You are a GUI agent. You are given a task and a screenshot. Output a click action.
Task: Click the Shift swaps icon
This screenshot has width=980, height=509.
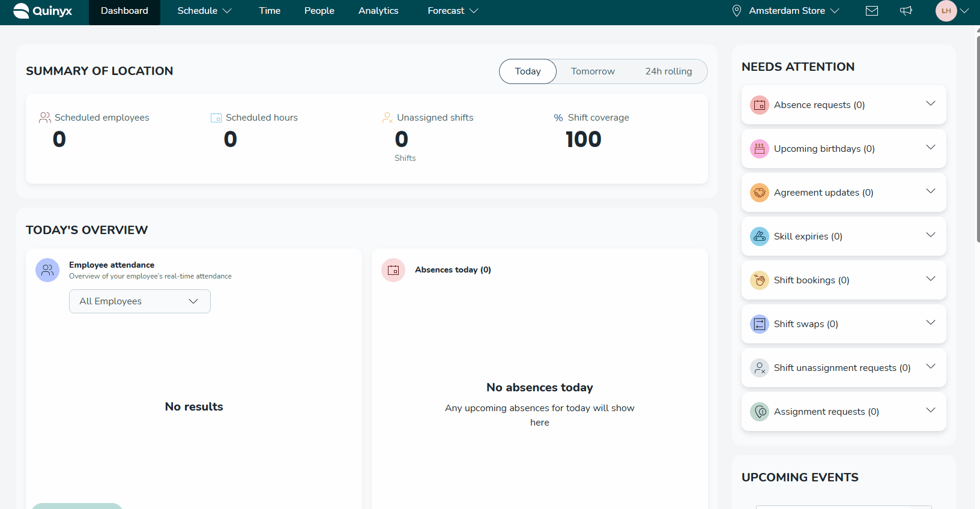click(760, 324)
